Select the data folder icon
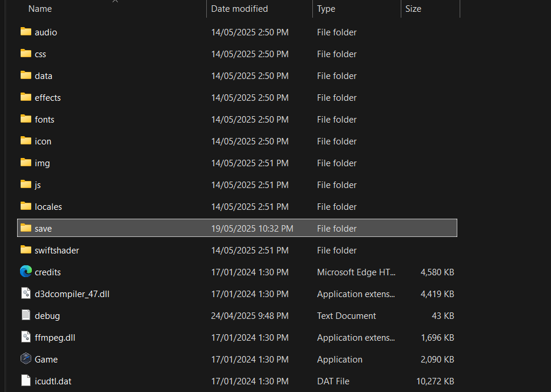The width and height of the screenshot is (551, 392). point(26,75)
